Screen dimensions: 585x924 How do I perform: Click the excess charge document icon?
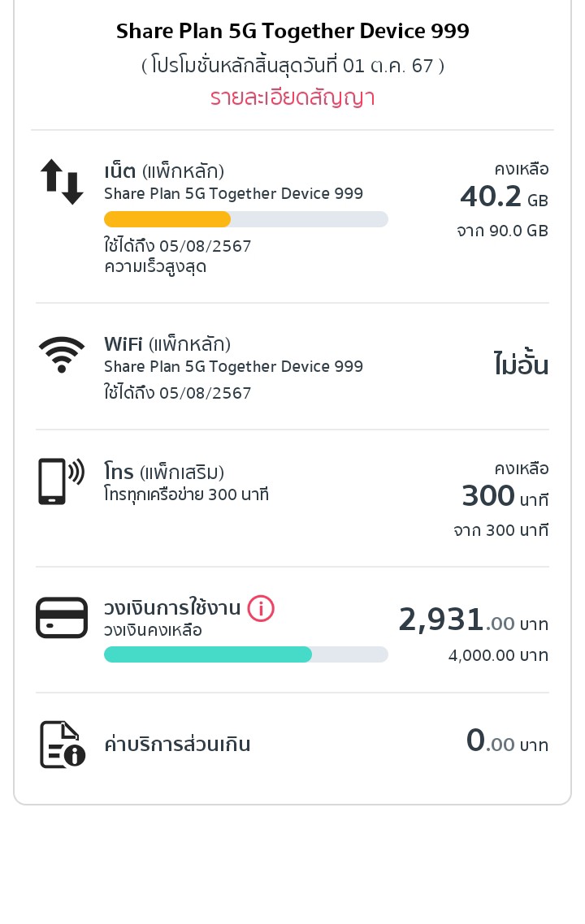(63, 745)
